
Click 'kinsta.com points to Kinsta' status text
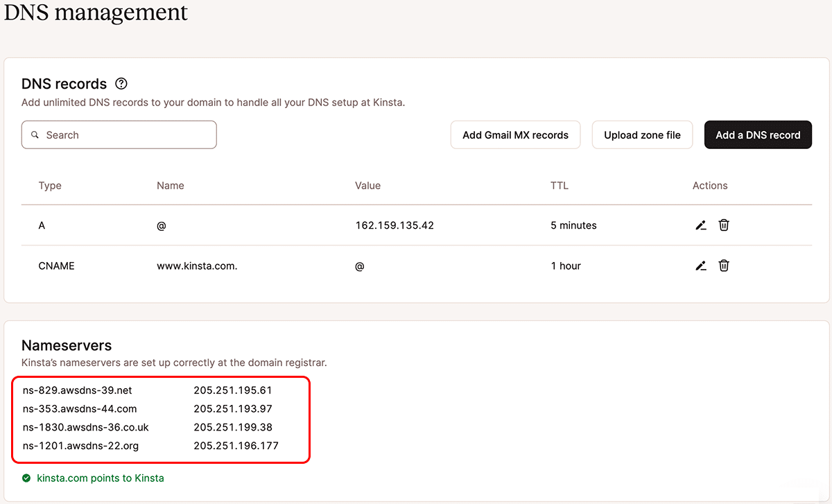click(x=101, y=478)
